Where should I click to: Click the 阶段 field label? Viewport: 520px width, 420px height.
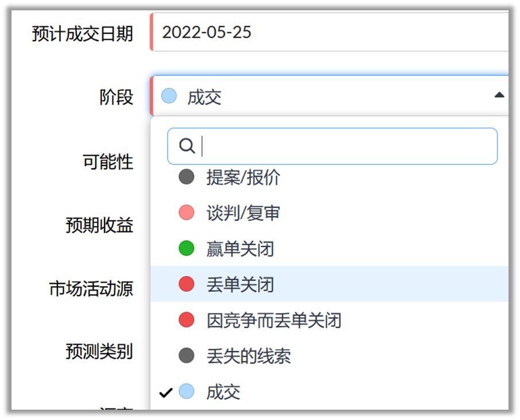tap(116, 97)
